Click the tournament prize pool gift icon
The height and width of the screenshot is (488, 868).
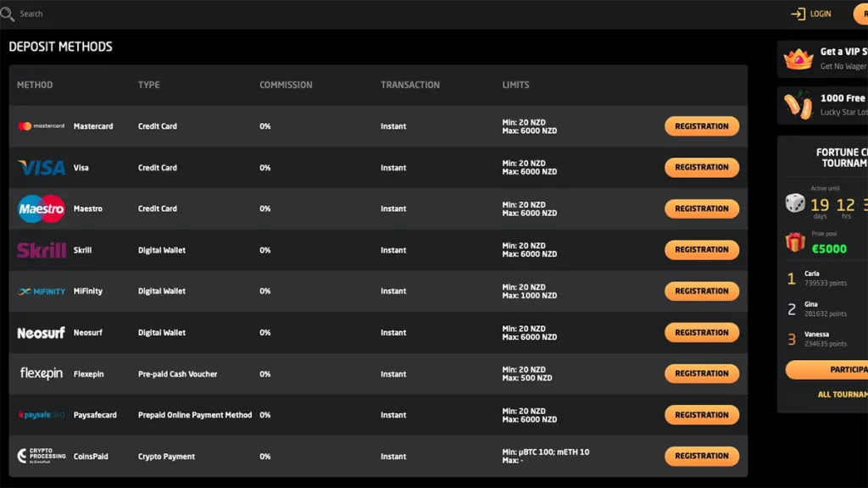[795, 242]
